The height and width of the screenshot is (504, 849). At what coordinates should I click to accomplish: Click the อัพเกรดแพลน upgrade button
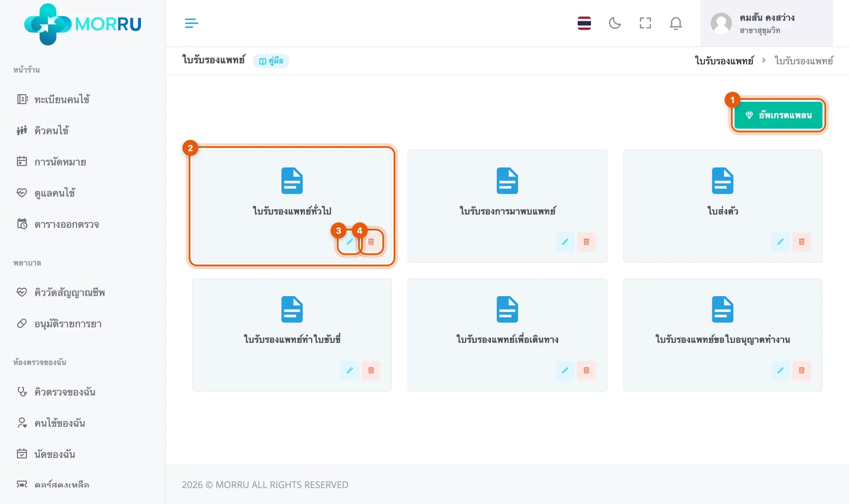pyautogui.click(x=779, y=115)
